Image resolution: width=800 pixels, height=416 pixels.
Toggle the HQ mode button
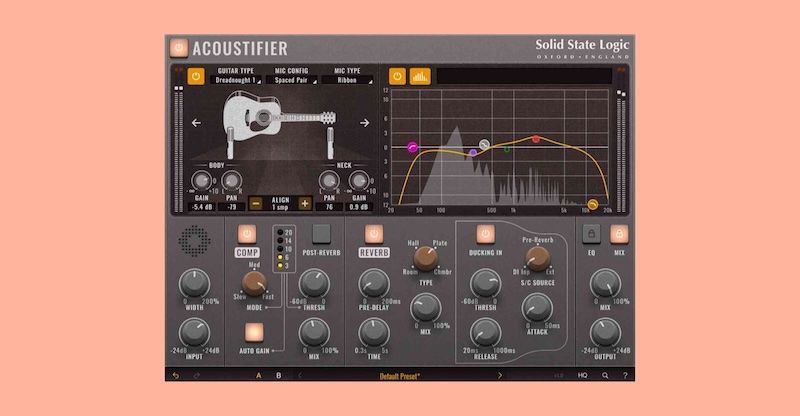click(583, 376)
